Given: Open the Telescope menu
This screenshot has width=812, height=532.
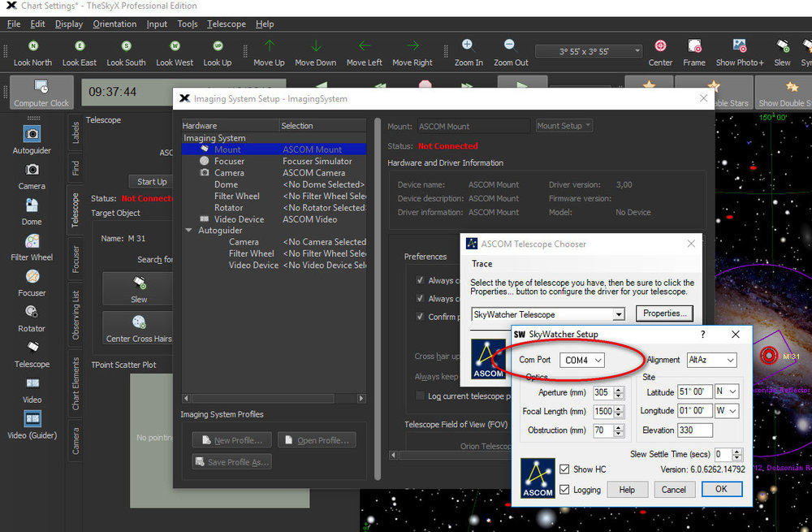Looking at the screenshot, I should tap(227, 24).
